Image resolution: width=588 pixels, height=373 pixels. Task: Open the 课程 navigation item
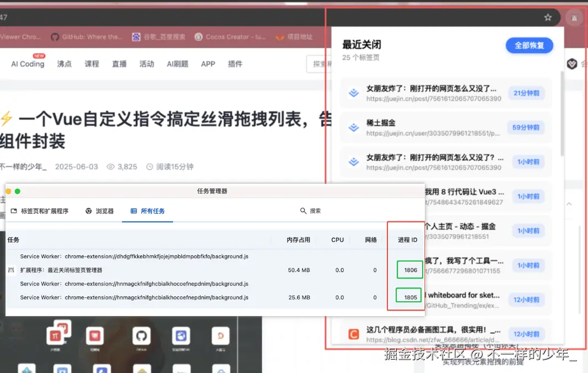coord(92,64)
